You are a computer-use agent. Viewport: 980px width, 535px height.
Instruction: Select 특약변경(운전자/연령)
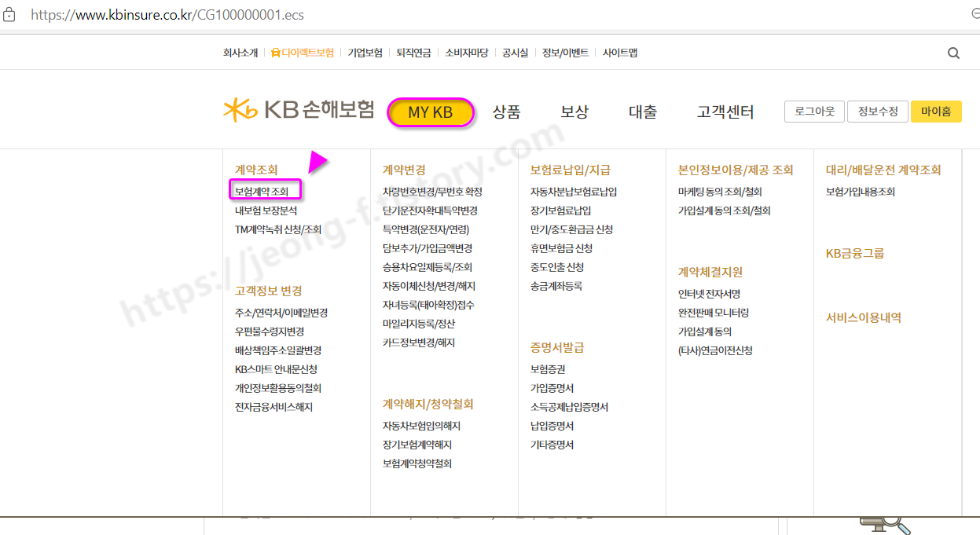click(425, 229)
